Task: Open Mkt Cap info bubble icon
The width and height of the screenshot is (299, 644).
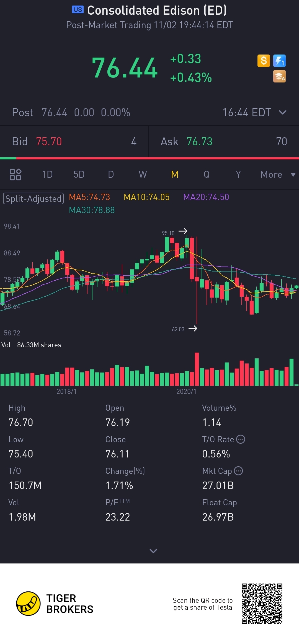Action: pos(238,471)
